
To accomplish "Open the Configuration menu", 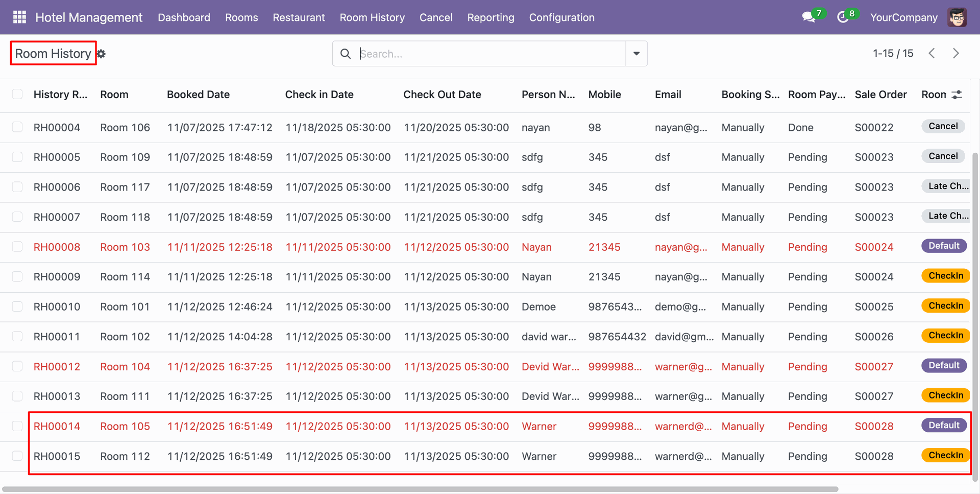I will pos(561,17).
